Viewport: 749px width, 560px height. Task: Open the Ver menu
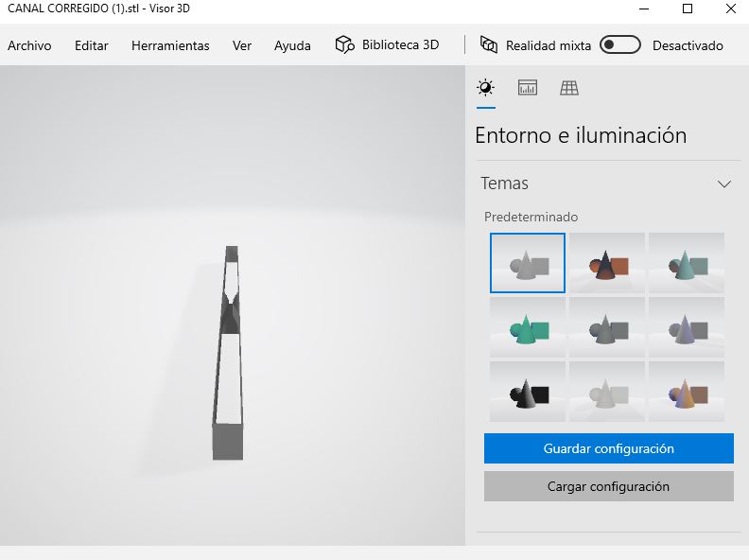(x=242, y=45)
